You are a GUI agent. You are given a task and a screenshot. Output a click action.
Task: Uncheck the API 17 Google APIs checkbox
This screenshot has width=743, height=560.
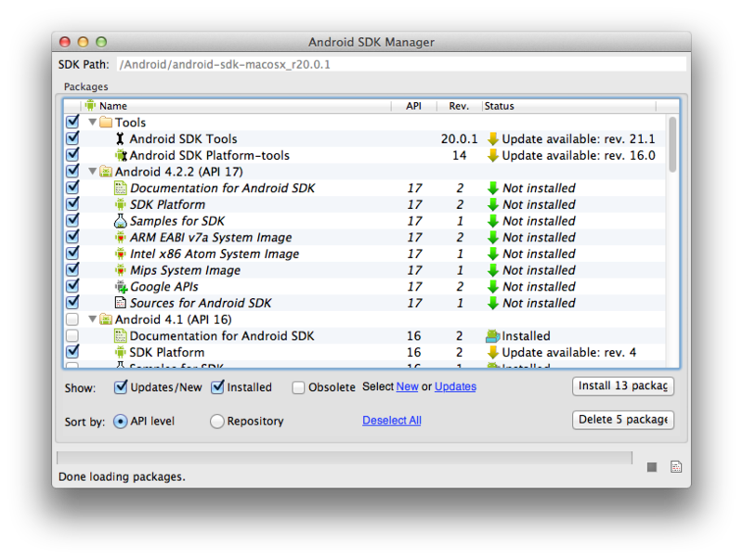click(72, 286)
